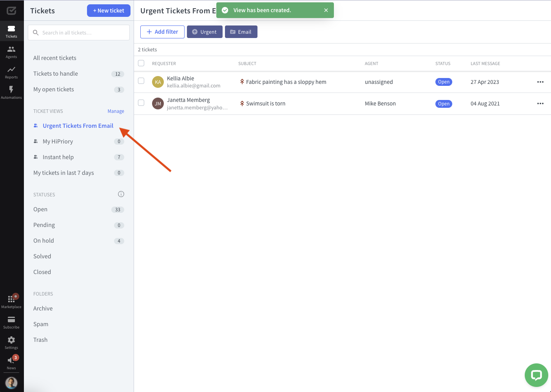This screenshot has height=392, width=551.
Task: Click the AGENT column header
Action: pos(372,64)
